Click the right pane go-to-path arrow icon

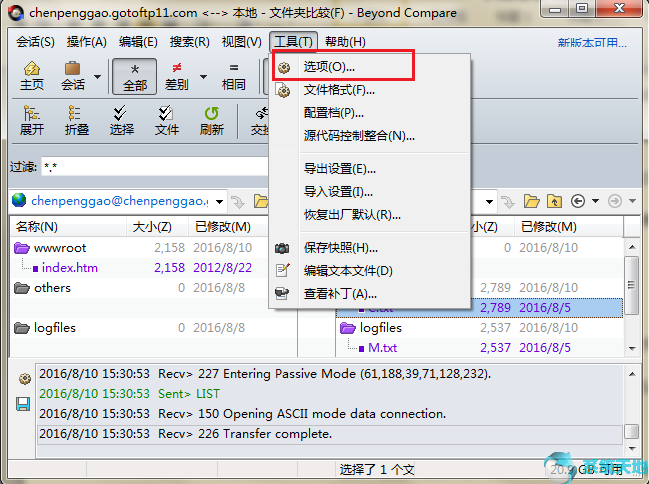[x=508, y=202]
